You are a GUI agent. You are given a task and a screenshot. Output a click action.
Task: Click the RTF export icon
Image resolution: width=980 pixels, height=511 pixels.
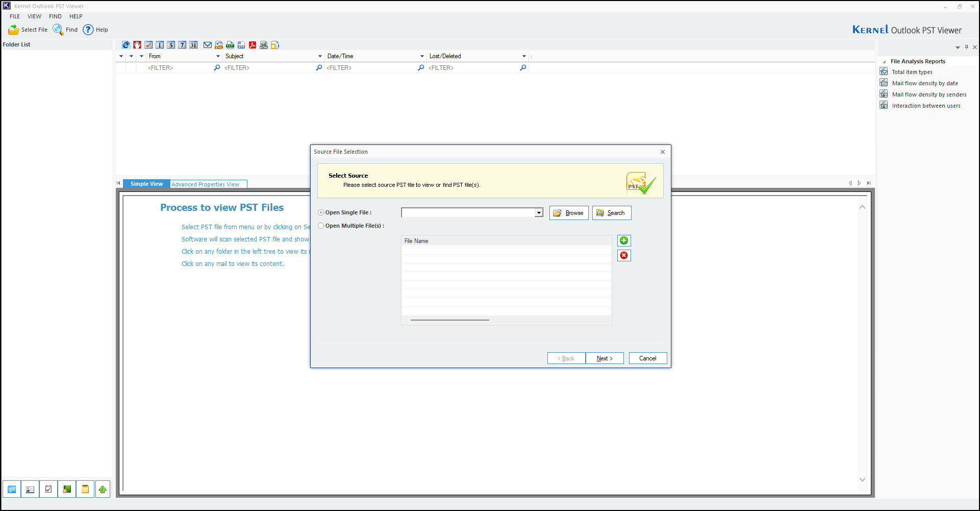click(x=241, y=45)
